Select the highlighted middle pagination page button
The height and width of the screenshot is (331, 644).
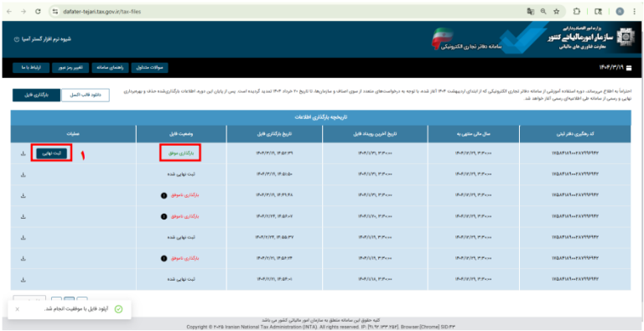[x=70, y=299]
